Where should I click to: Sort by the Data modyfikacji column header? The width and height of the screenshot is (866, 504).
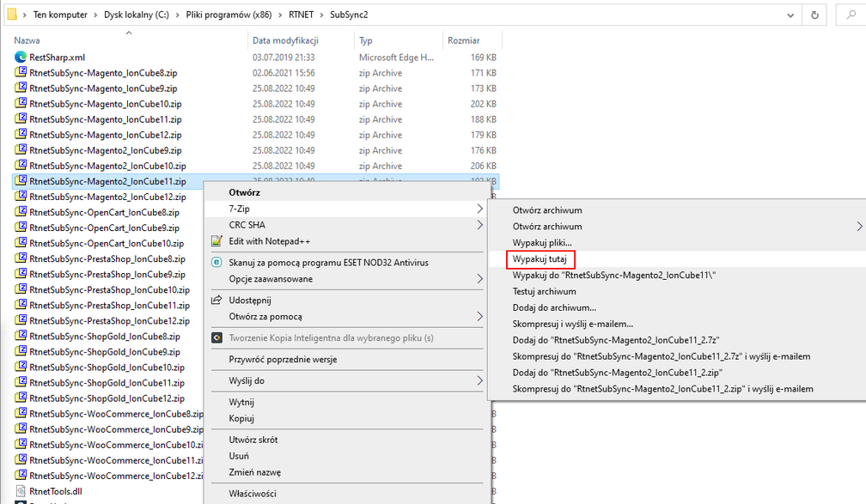pyautogui.click(x=285, y=40)
